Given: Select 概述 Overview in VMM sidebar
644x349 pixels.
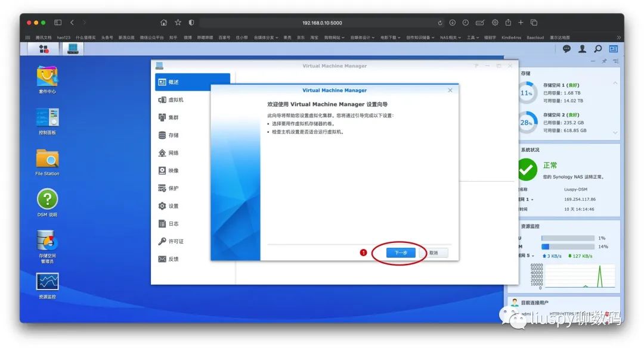Looking at the screenshot, I should [x=192, y=82].
